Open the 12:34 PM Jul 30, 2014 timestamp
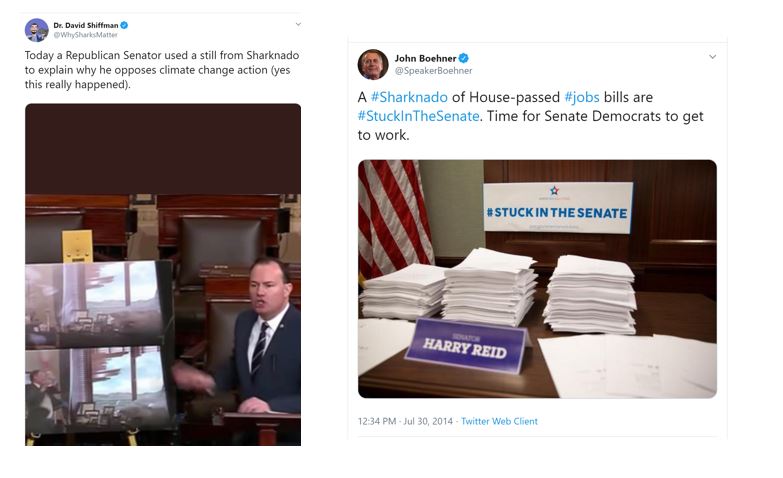783x478 pixels. point(405,421)
